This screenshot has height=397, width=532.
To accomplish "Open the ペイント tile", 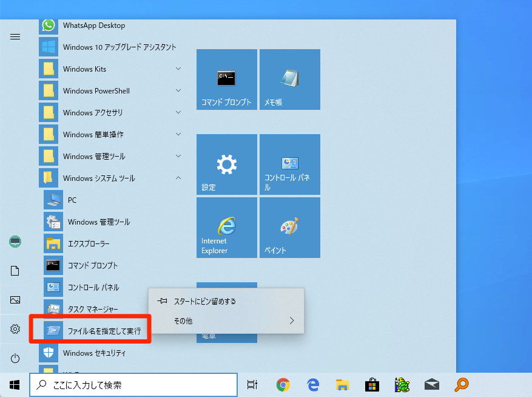I will 290,228.
